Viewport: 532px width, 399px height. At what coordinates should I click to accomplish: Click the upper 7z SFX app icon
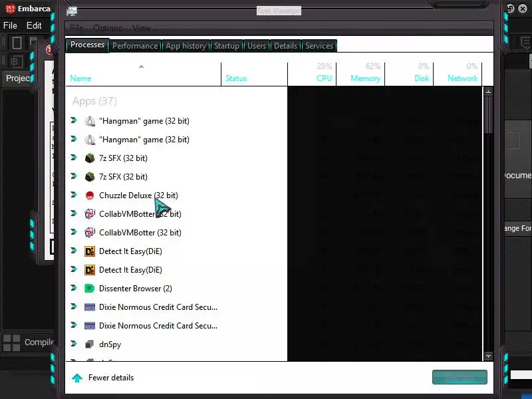(x=90, y=158)
